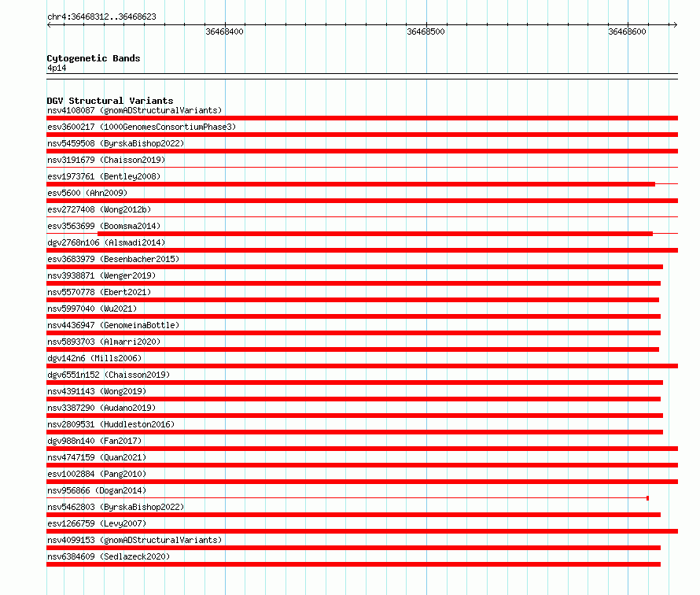Viewport: 700px width, 595px height.
Task: Click the 36468600 ruler position label
Action: pyautogui.click(x=627, y=31)
